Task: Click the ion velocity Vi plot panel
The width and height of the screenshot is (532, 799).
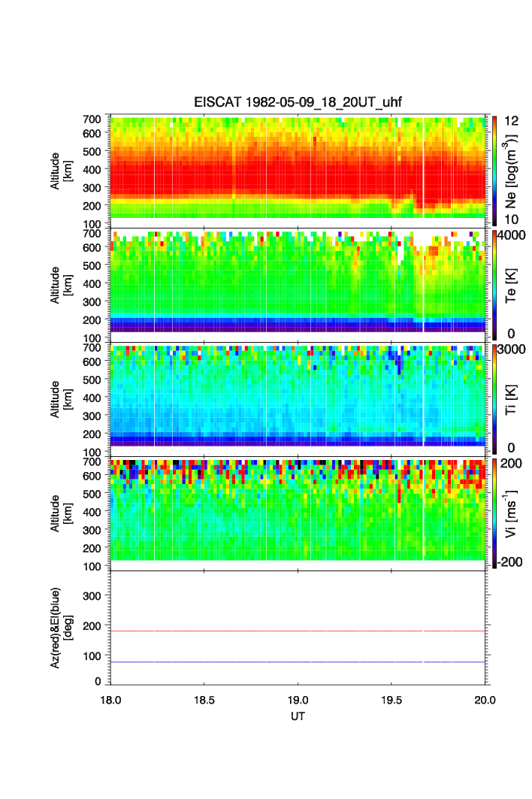Action: (298, 511)
